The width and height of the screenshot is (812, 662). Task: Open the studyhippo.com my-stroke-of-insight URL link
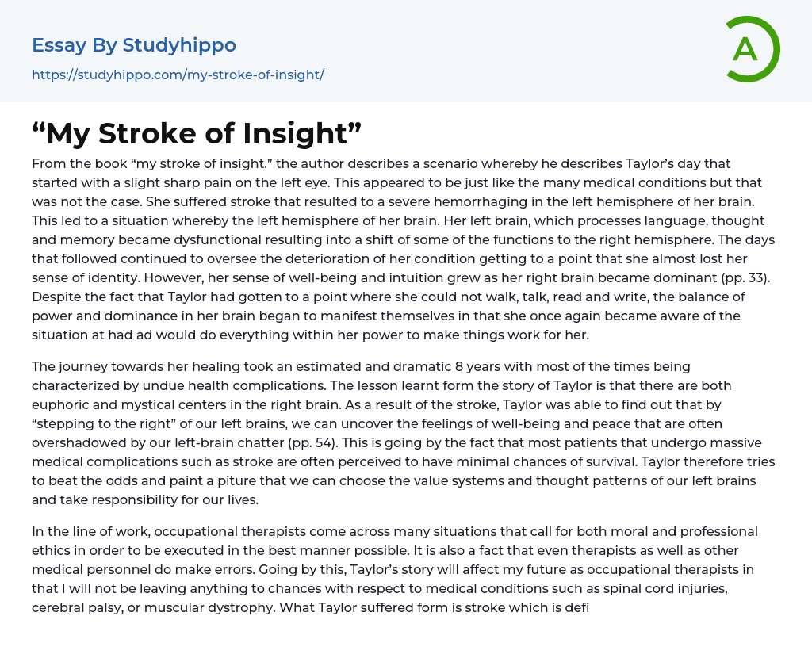point(178,75)
